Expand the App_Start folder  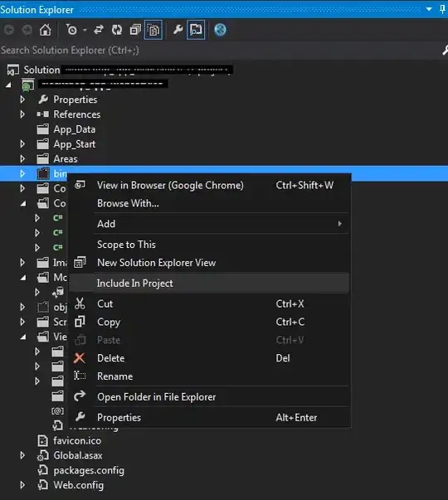point(22,144)
